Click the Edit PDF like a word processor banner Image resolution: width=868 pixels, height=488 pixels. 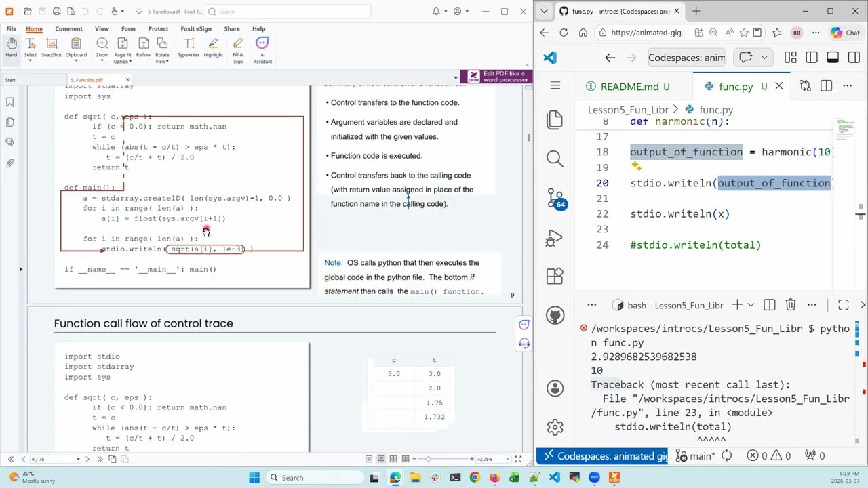tap(496, 77)
